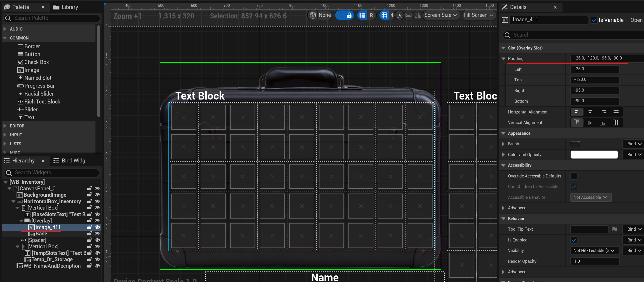This screenshot has width=644, height=282.
Task: Toggle grid snapping icon in toolbar
Action: 384,15
